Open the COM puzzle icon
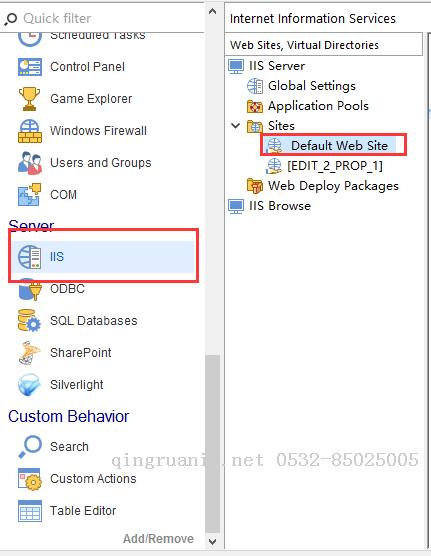 tap(29, 195)
